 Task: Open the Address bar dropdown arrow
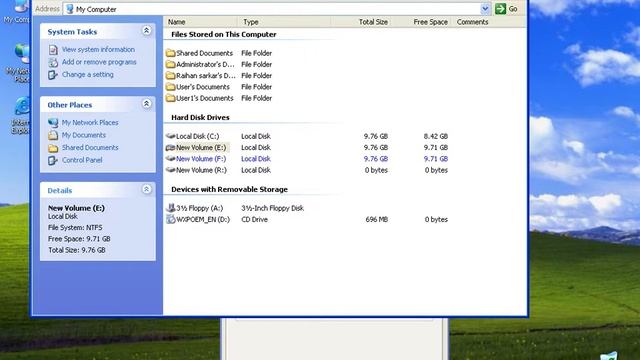(x=485, y=9)
